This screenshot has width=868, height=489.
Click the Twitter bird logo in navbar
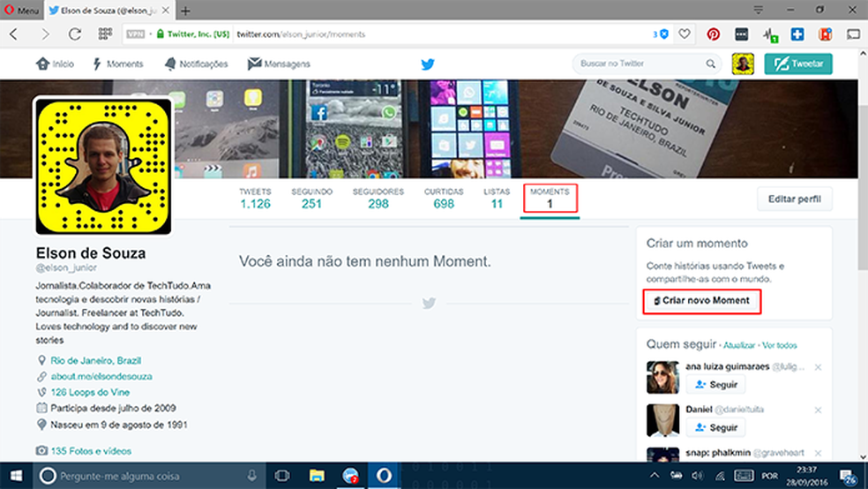pyautogui.click(x=427, y=64)
